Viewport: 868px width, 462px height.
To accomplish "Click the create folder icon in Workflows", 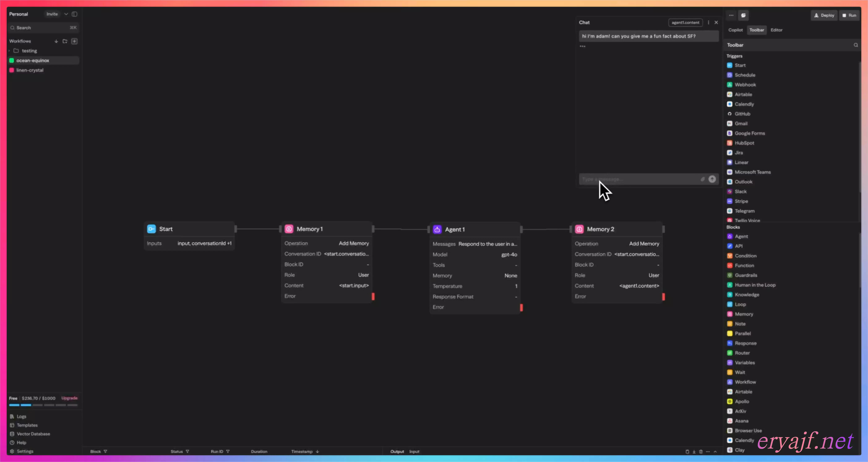I will pos(65,41).
